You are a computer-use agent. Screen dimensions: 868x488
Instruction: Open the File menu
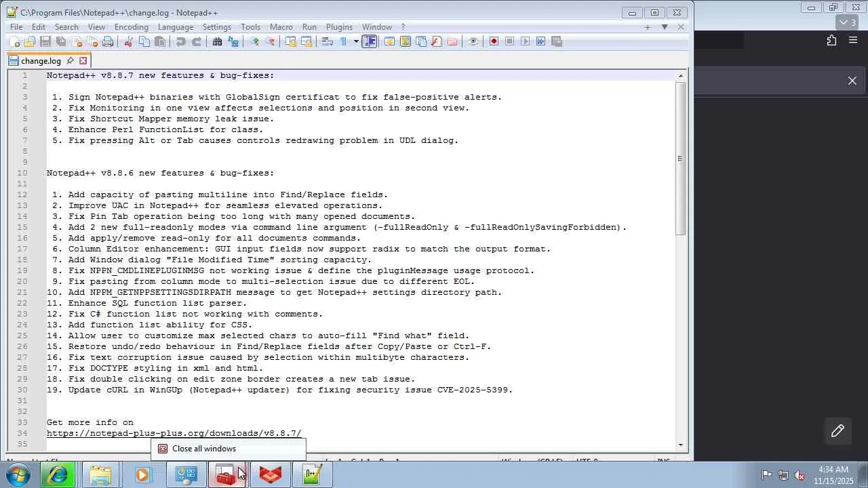[x=16, y=27]
